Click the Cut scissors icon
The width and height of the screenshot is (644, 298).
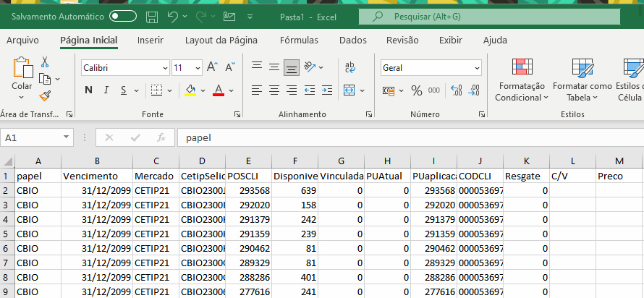click(44, 62)
